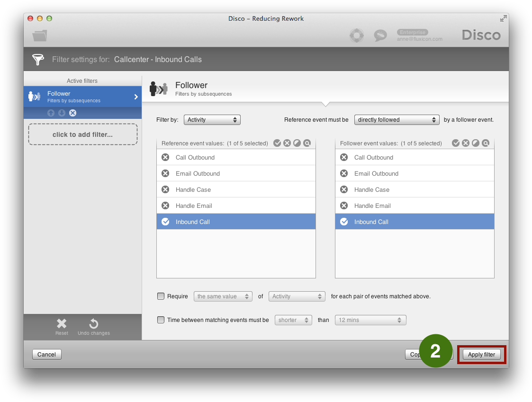Remove the Follower filter with its X icon
This screenshot has width=532, height=402.
72,113
